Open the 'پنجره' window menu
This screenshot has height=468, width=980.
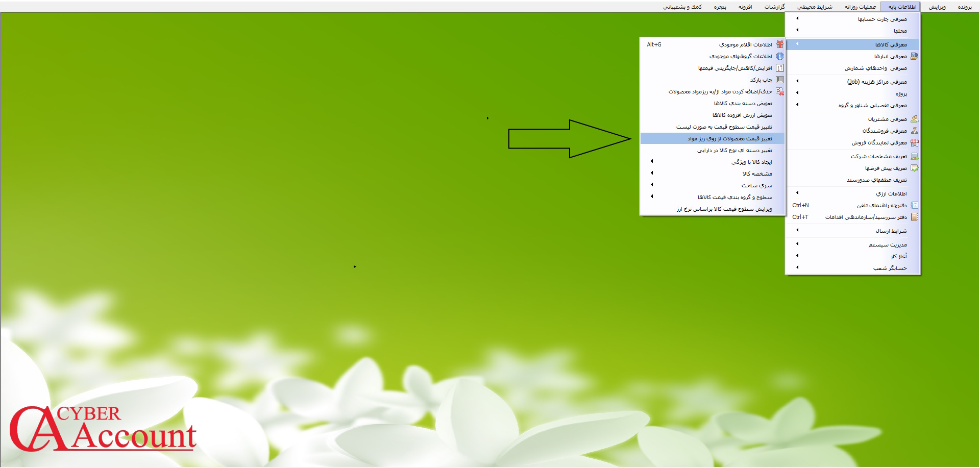720,7
